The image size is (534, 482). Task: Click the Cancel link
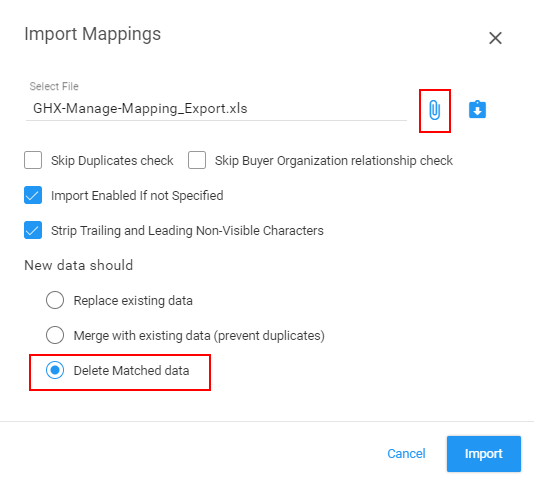pos(406,454)
